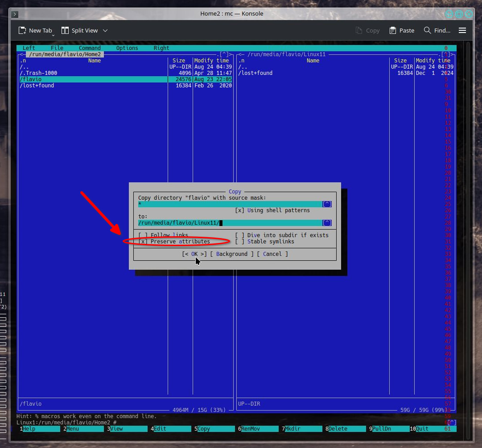Open the Konsole hamburger menu

pos(462,30)
